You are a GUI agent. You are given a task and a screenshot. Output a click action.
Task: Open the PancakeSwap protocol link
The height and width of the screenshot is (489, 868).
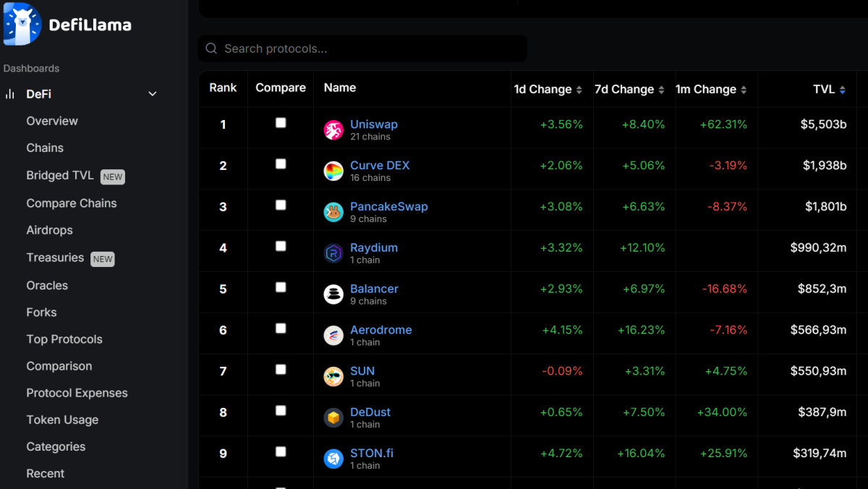click(x=389, y=207)
